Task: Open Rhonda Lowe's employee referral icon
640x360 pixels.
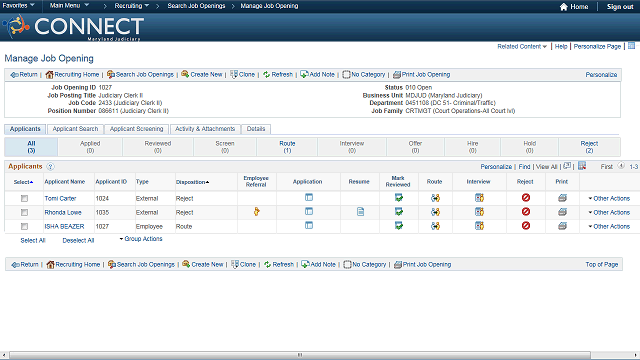Action: point(256,211)
